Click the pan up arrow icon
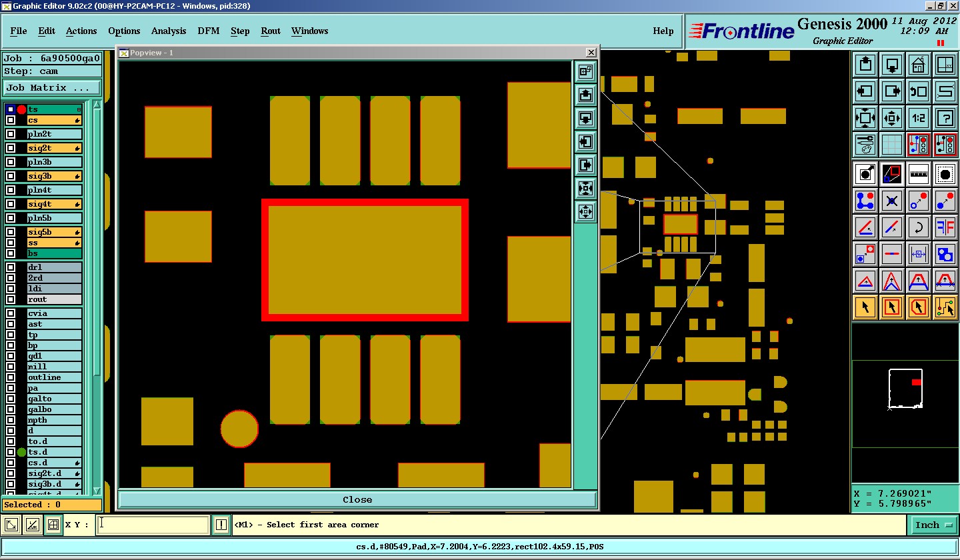 point(865,65)
